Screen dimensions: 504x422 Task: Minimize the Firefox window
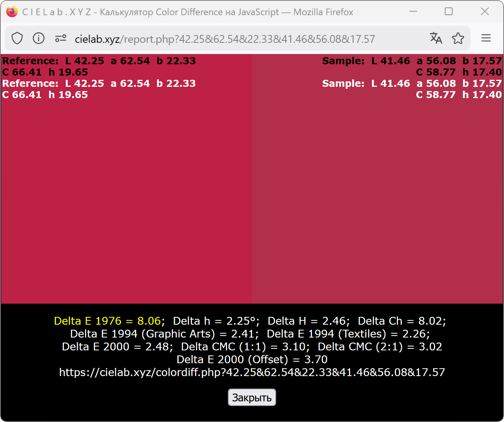tap(413, 12)
